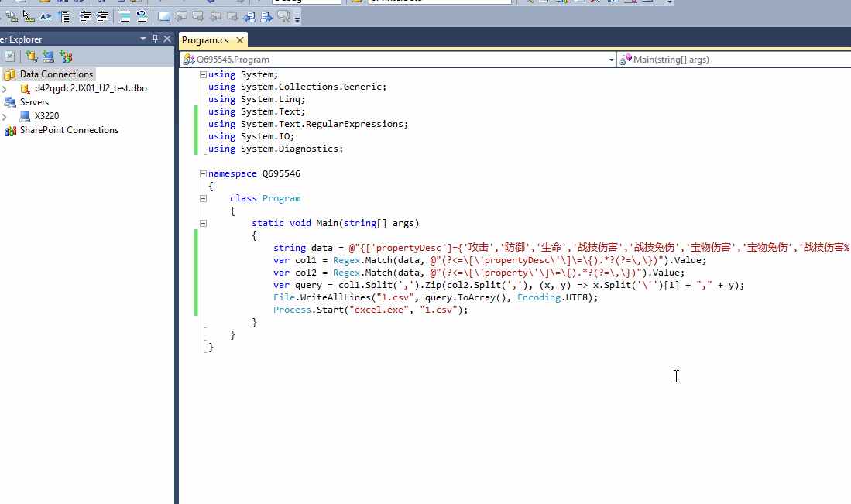This screenshot has width=851, height=504.
Task: Click the SharePoint Connections icon
Action: [10, 131]
